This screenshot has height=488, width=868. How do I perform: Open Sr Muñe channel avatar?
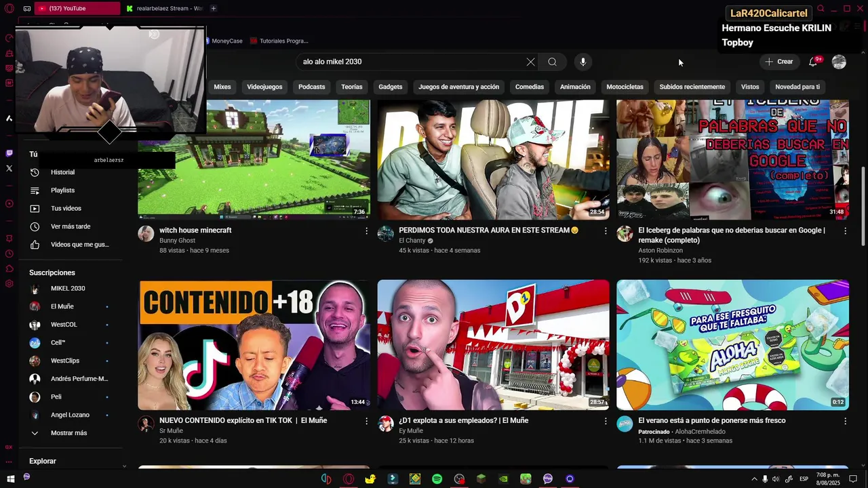(146, 424)
